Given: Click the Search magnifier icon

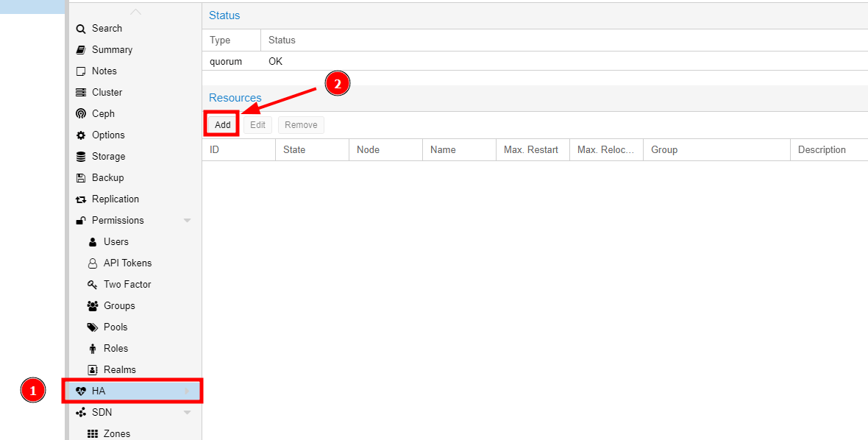Looking at the screenshot, I should pyautogui.click(x=81, y=29).
